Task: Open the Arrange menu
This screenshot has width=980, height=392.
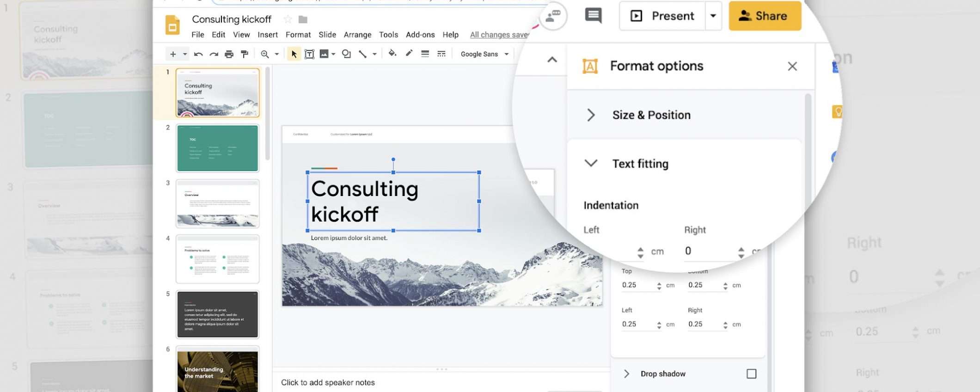Action: pyautogui.click(x=357, y=35)
